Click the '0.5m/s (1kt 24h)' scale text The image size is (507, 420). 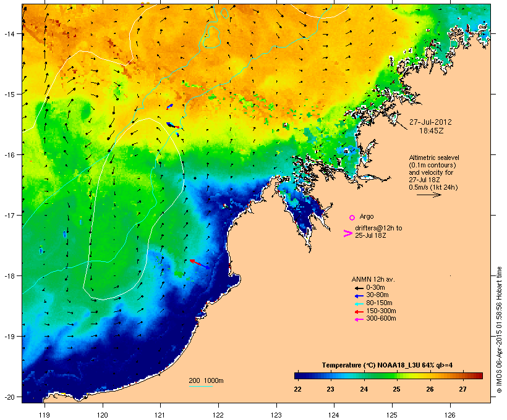click(x=433, y=187)
